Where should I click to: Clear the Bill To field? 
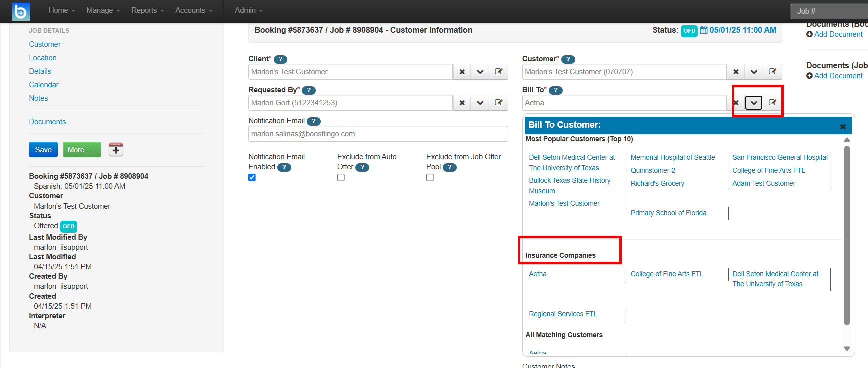pos(736,103)
